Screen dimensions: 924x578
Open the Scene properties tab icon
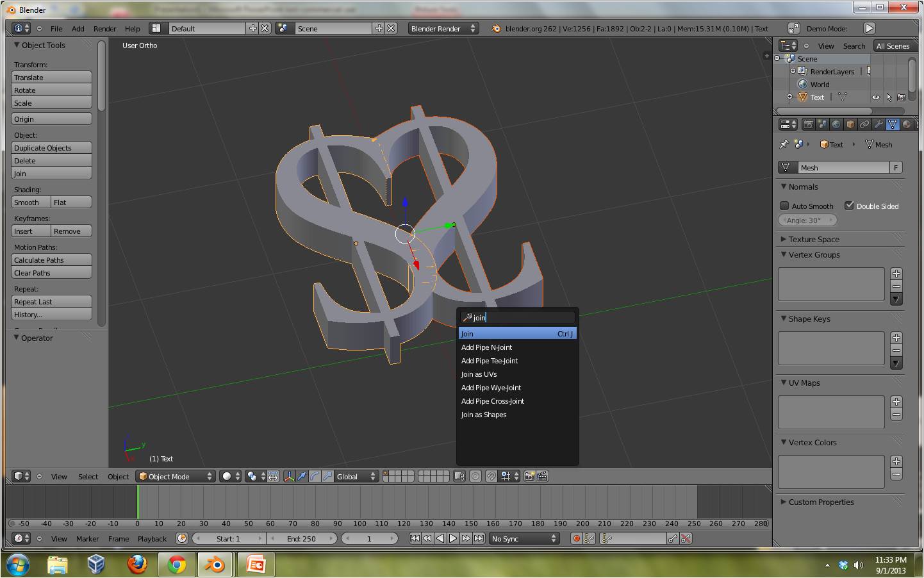[822, 124]
